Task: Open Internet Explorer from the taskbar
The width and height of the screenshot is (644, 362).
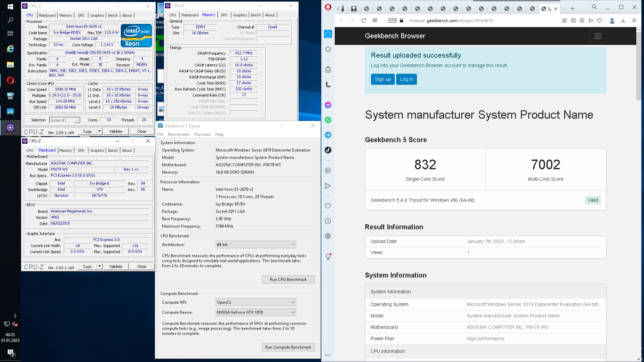Action: (10, 49)
